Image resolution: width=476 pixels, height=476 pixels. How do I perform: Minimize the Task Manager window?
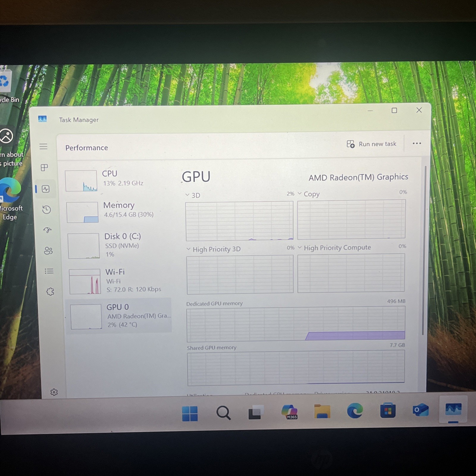pos(370,111)
